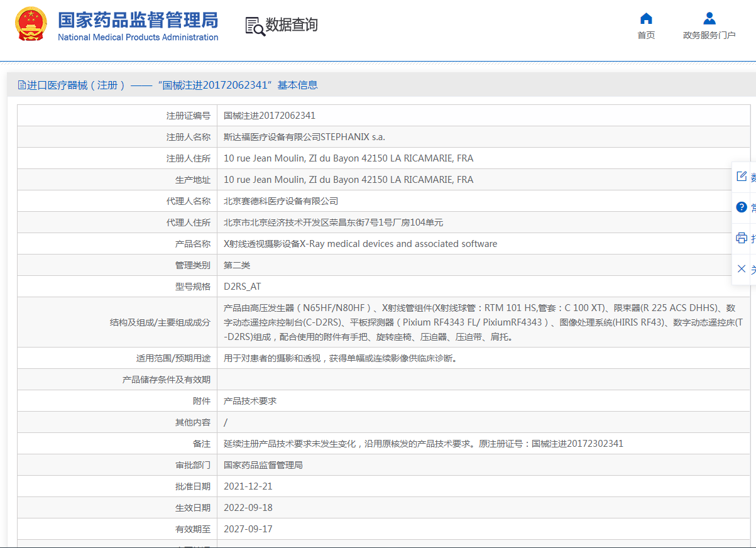Select expiry date 2027-09-17
756x548 pixels.
click(x=248, y=529)
